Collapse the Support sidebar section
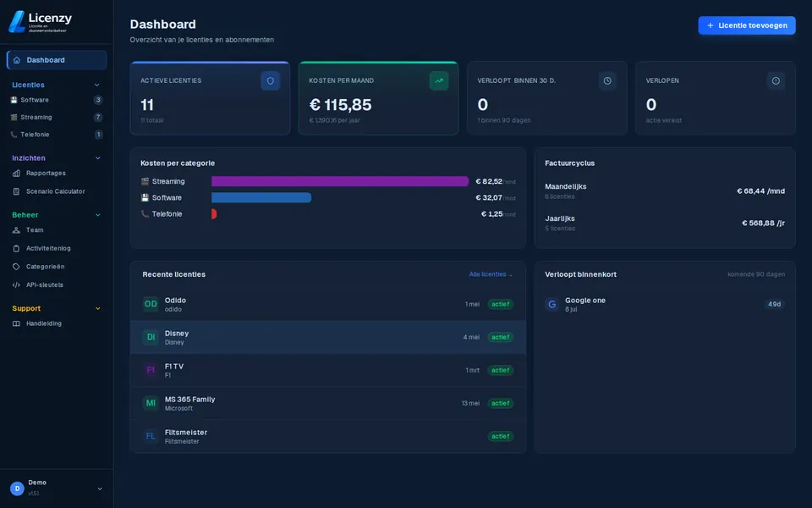812x508 pixels. point(97,308)
